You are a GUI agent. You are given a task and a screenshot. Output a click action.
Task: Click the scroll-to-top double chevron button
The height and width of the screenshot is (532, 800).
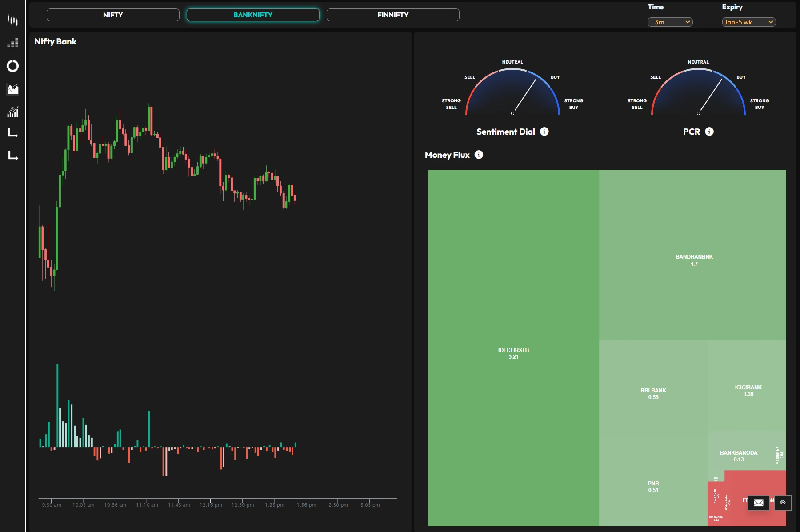[783, 502]
